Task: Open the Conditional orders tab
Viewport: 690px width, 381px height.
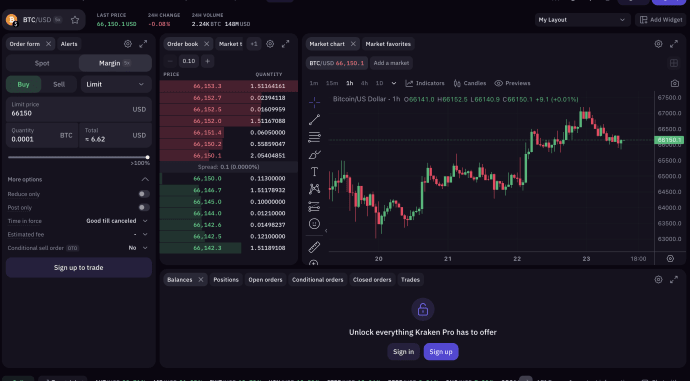Action: 317,279
